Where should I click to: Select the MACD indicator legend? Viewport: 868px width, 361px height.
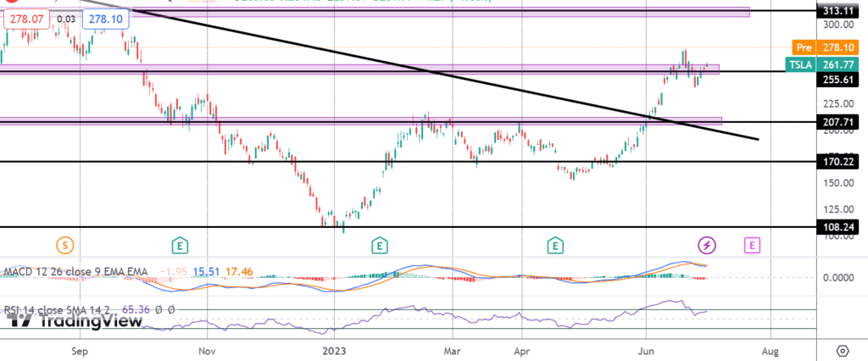point(76,272)
